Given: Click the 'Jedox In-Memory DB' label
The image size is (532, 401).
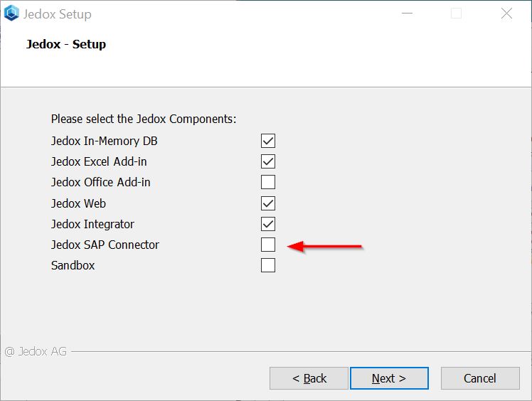Looking at the screenshot, I should (104, 141).
